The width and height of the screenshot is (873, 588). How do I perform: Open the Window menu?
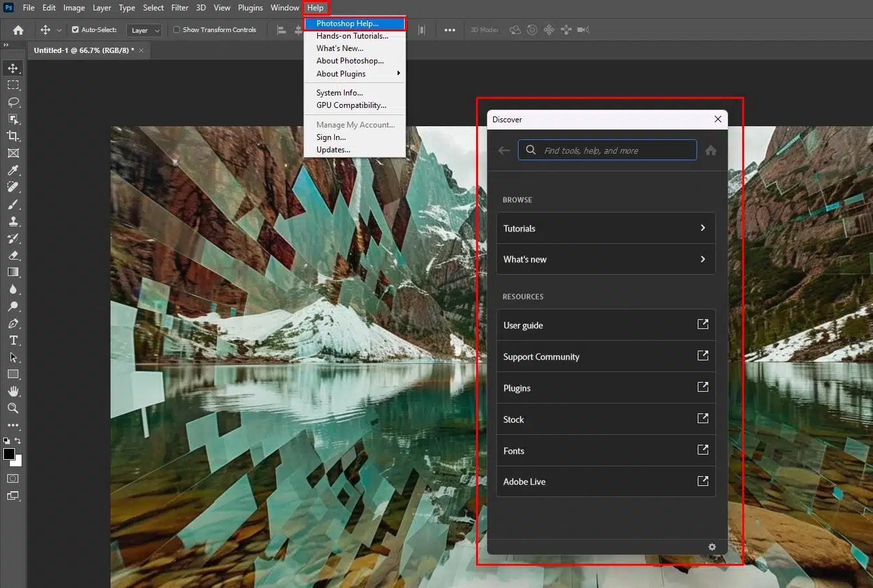pyautogui.click(x=285, y=8)
